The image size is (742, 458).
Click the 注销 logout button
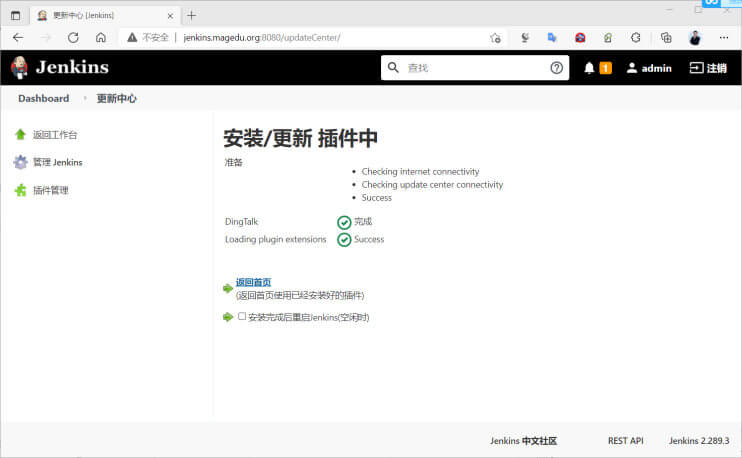click(x=708, y=68)
